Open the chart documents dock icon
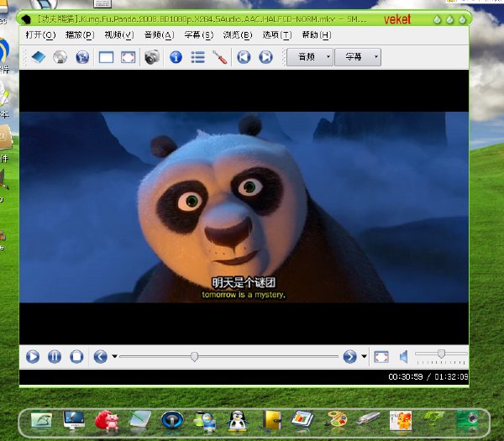 (302, 419)
